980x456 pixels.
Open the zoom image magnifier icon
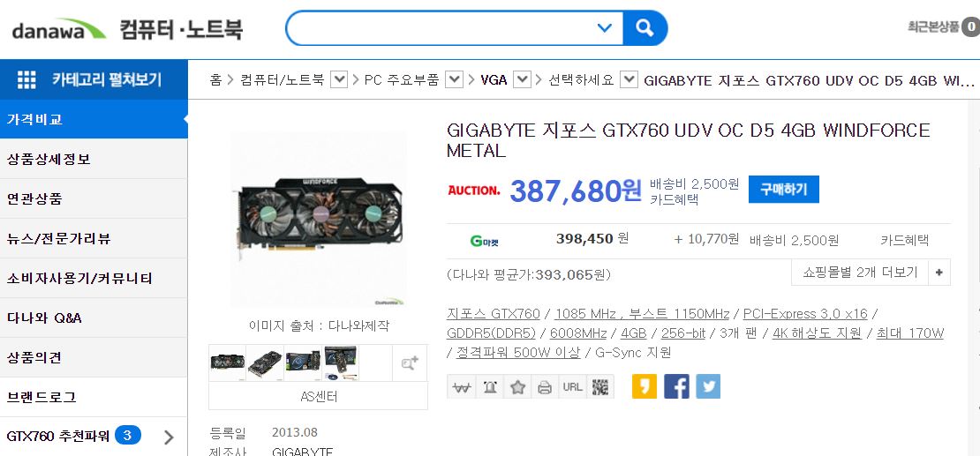click(x=410, y=363)
